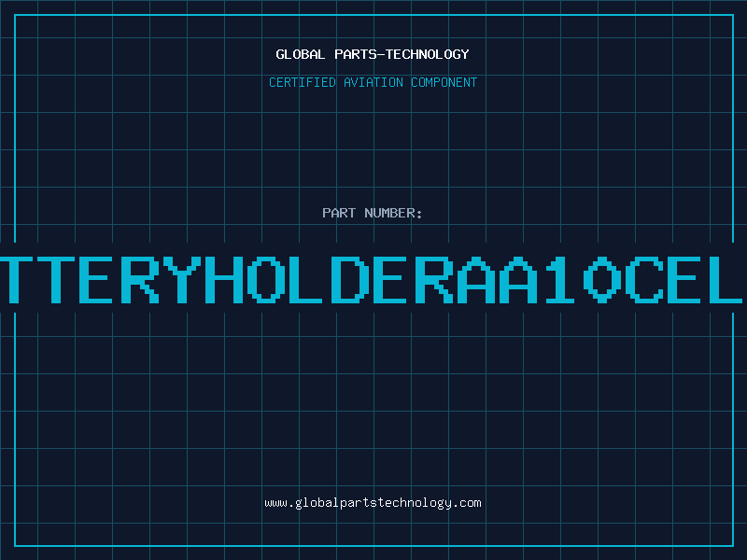Image resolution: width=747 pixels, height=560 pixels.
Task: Click the large cyan part number text
Action: tap(373, 277)
